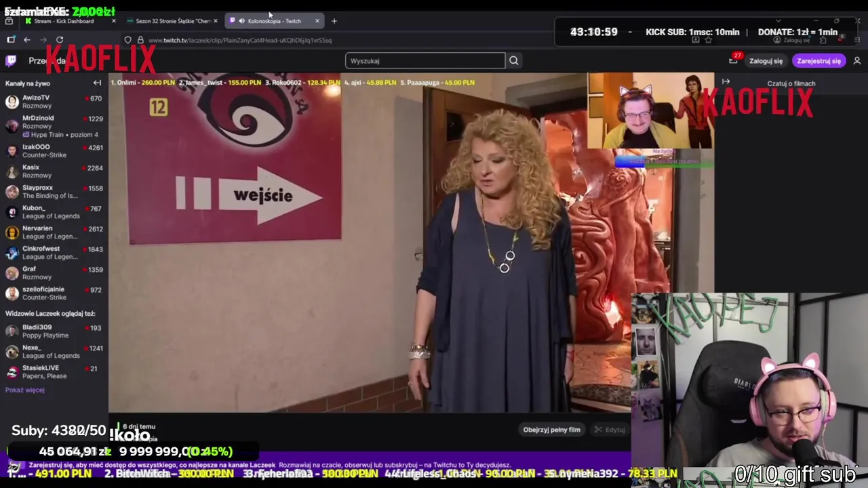Screen dimensions: 868x488
Task: Click the Wyszukaj search field
Action: pyautogui.click(x=425, y=61)
